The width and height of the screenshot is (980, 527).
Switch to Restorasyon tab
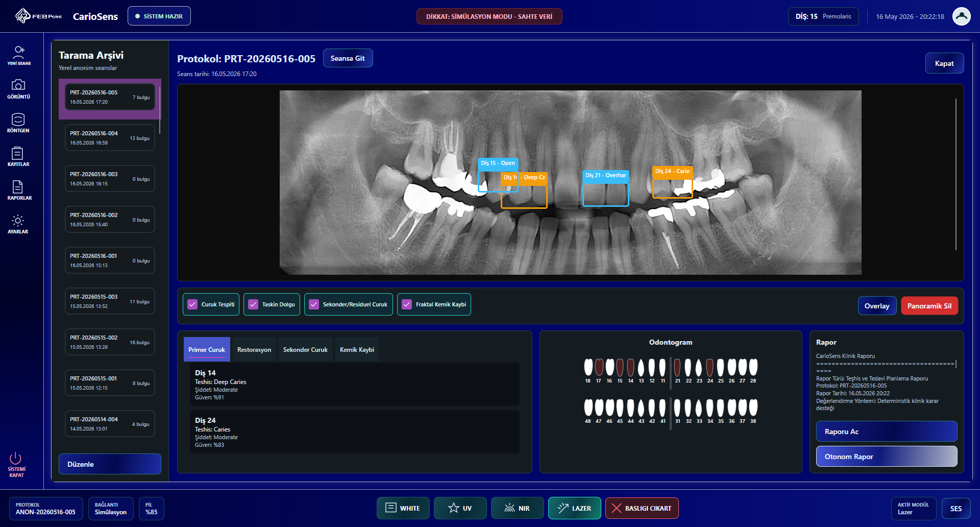click(x=254, y=350)
